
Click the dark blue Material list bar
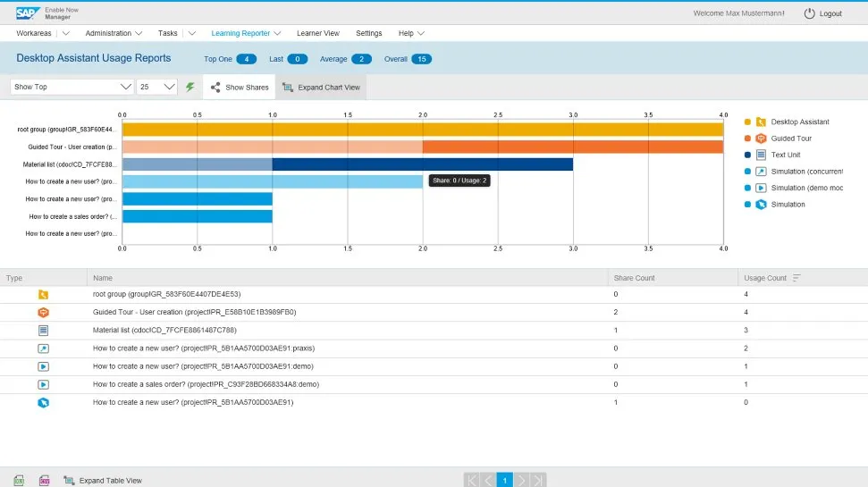point(422,164)
